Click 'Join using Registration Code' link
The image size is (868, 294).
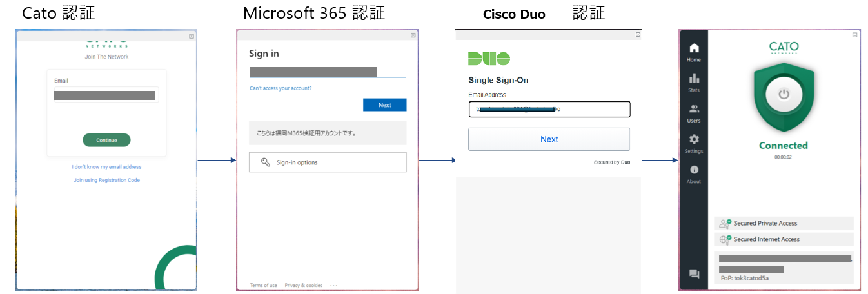(106, 180)
